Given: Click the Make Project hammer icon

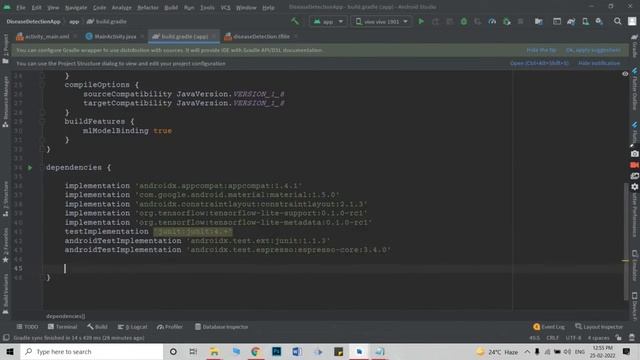Looking at the screenshot, I should (x=295, y=21).
